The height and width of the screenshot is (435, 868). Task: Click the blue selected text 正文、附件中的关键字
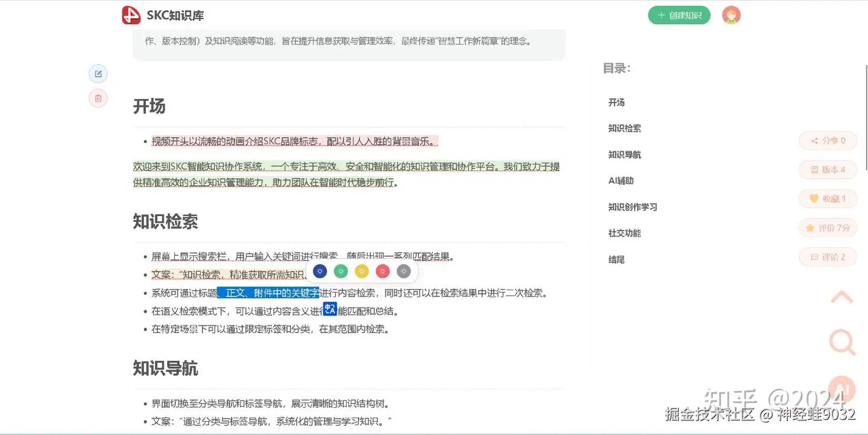point(268,293)
